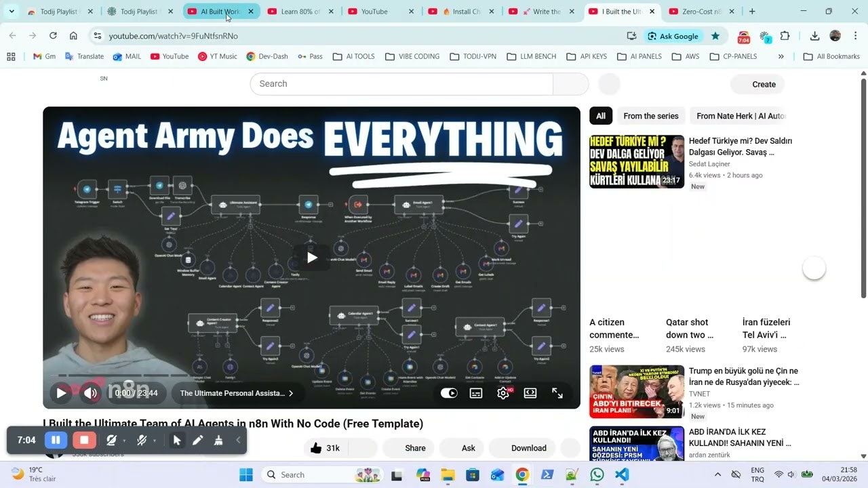The image size is (868, 488).
Task: Switch to theater mode in the player
Action: click(530, 393)
